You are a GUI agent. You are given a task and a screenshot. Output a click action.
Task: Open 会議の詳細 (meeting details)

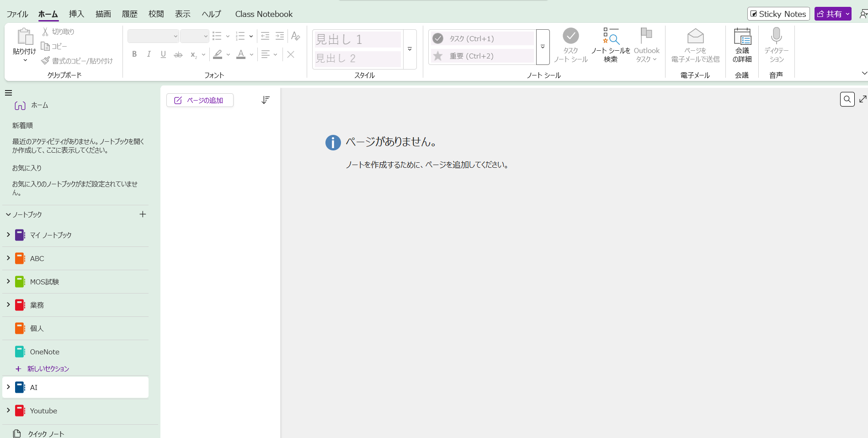coord(741,44)
